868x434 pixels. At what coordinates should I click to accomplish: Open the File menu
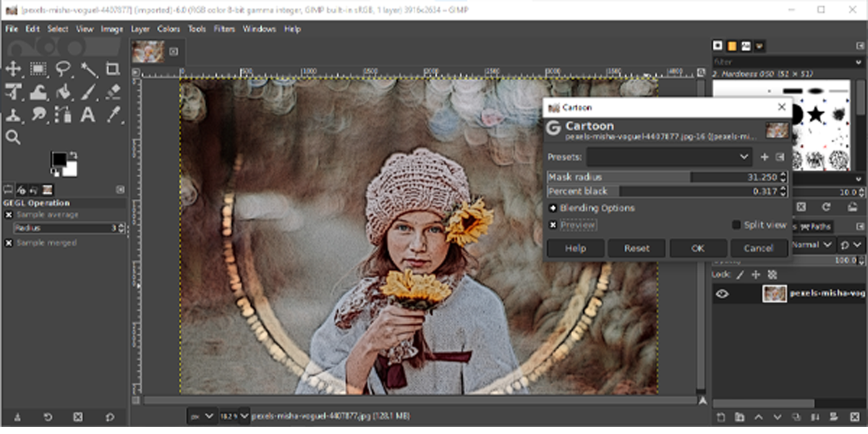[x=12, y=29]
